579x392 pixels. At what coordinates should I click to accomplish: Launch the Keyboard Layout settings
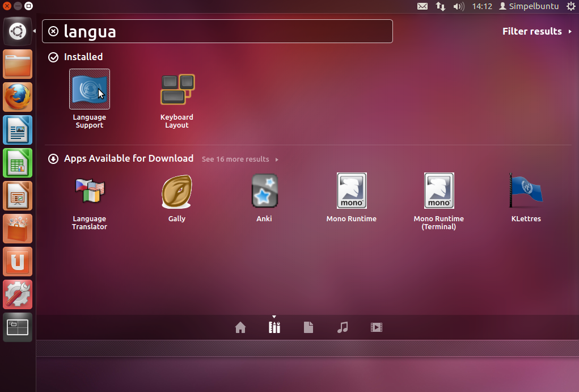coord(177,90)
